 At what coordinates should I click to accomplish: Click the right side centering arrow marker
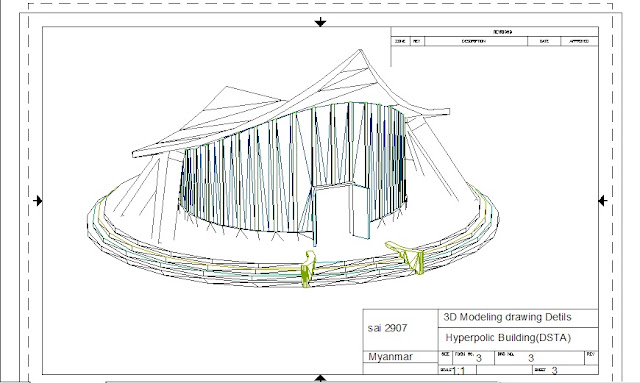pos(603,200)
